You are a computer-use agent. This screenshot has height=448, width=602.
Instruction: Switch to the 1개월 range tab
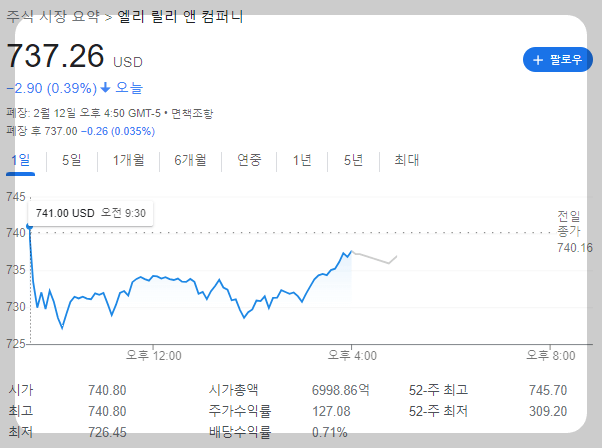128,160
